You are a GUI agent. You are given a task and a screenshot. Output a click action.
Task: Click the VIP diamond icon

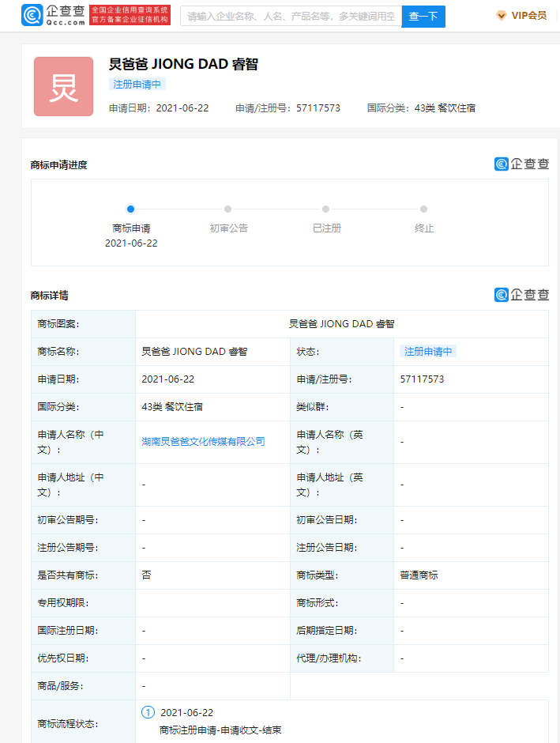coord(502,16)
